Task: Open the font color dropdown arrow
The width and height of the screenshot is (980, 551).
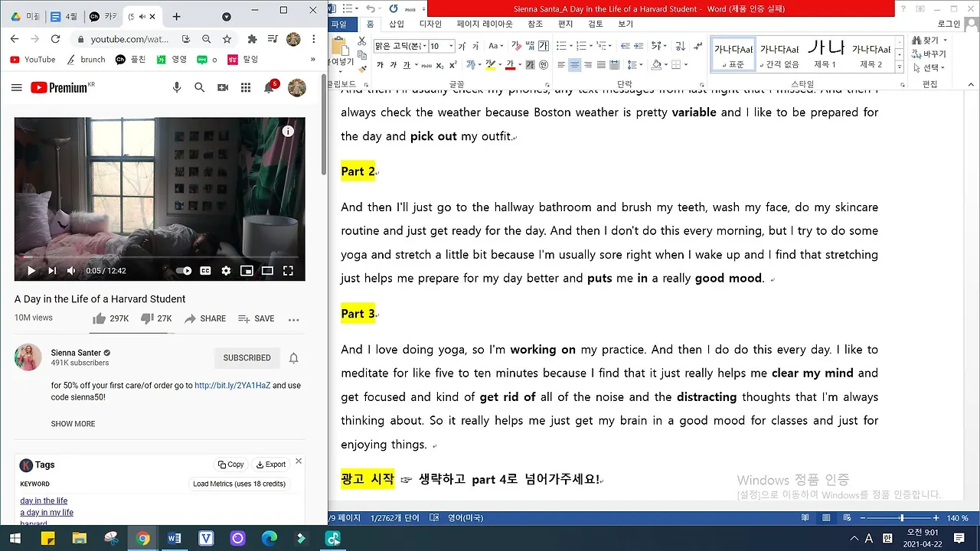Action: point(519,64)
